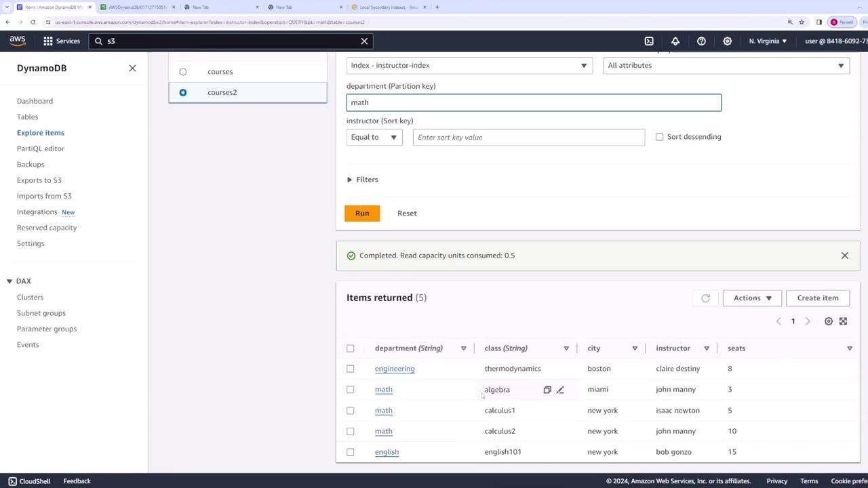The height and width of the screenshot is (488, 868).
Task: Bookmark this page with the star icon
Action: [802, 22]
